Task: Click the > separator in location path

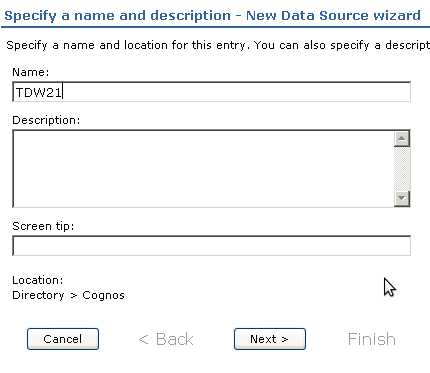Action: (74, 295)
